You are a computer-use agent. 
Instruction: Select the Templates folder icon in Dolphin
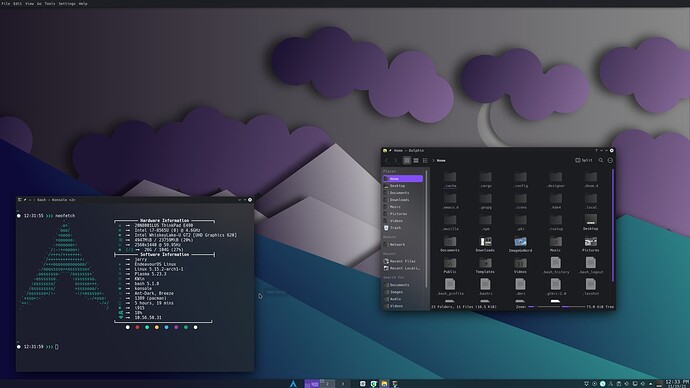pos(485,263)
